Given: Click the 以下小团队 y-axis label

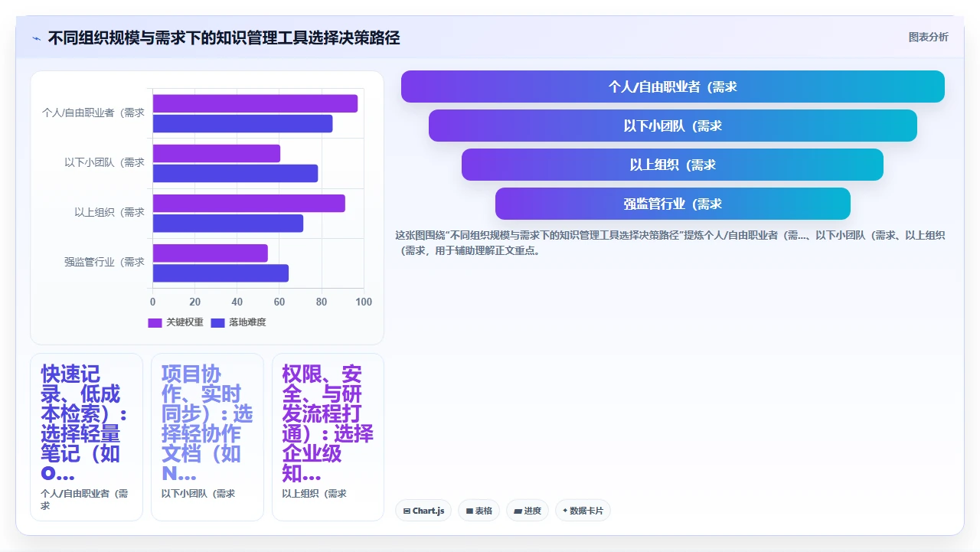Looking at the screenshot, I should 104,162.
